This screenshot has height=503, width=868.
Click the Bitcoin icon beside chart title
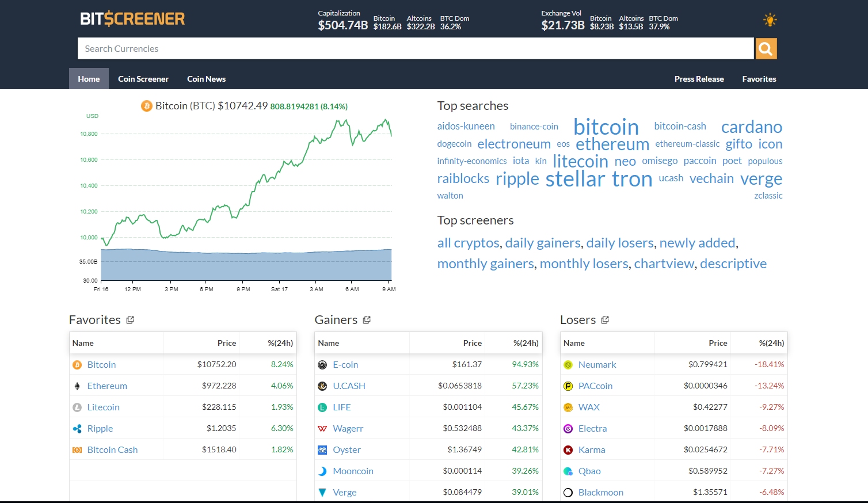[147, 106]
